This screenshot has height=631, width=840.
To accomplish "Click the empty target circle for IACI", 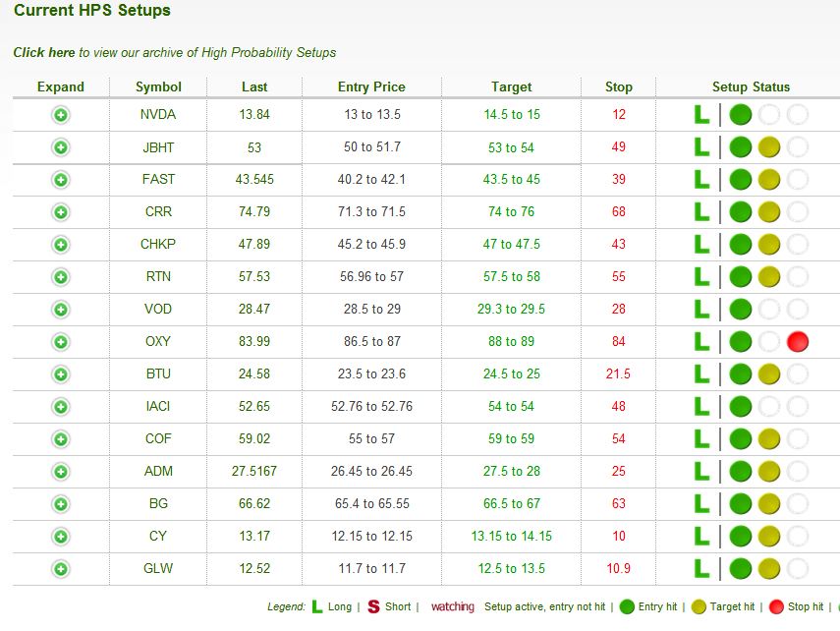I will pos(769,407).
